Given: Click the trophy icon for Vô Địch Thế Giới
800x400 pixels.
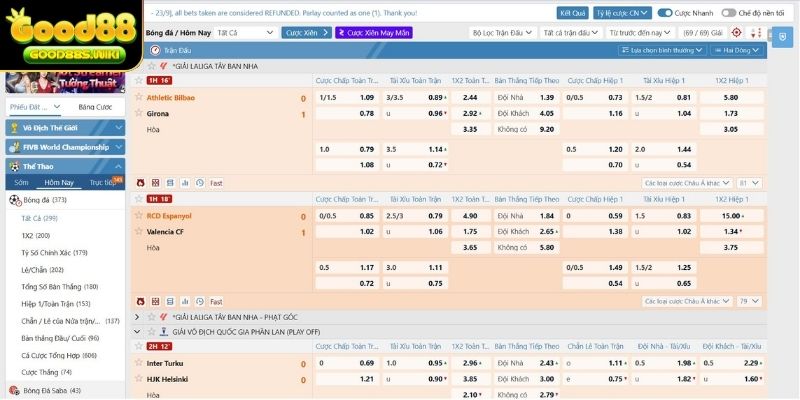Looking at the screenshot, I should click(x=14, y=128).
